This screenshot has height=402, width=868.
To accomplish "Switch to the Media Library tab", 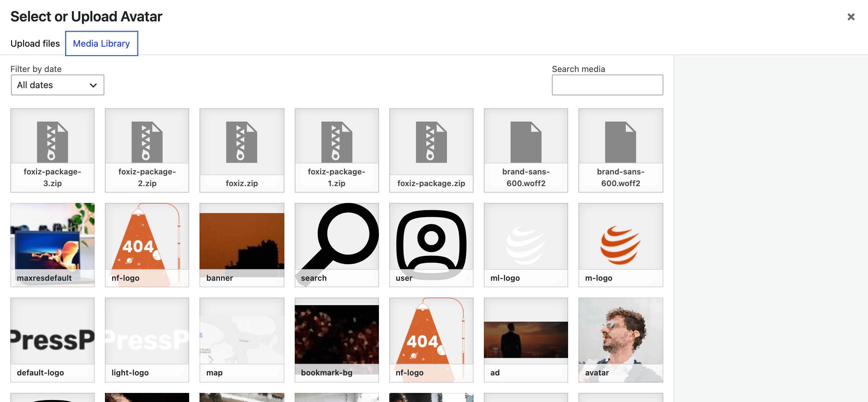I will click(x=101, y=43).
